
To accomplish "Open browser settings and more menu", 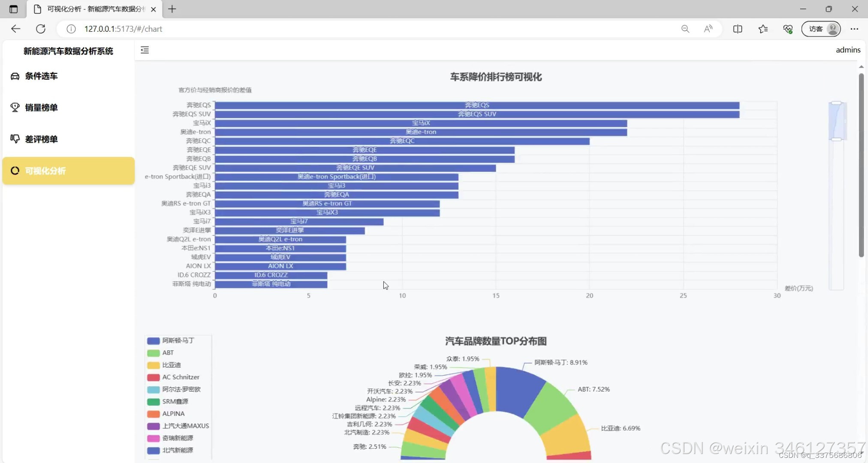I will [854, 29].
